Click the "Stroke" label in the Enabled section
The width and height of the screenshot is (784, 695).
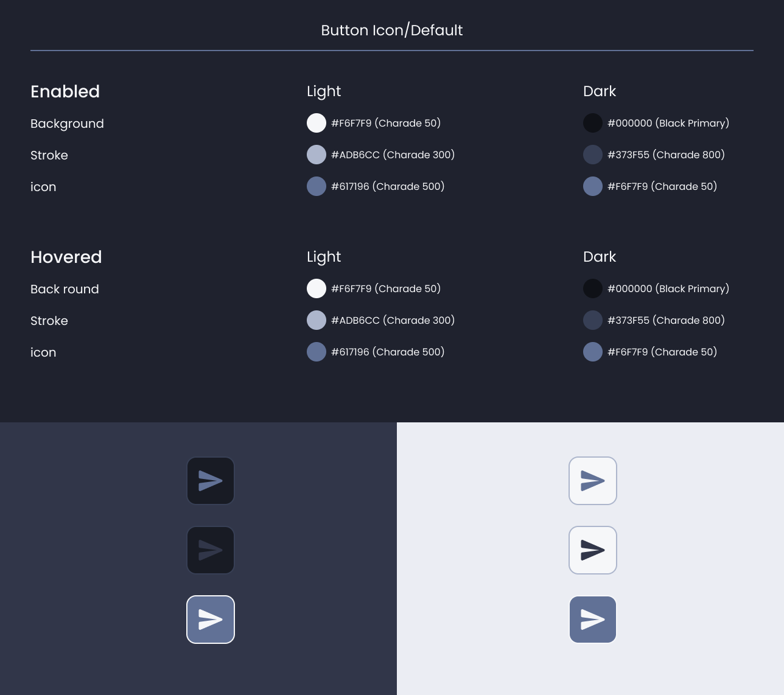click(x=49, y=155)
